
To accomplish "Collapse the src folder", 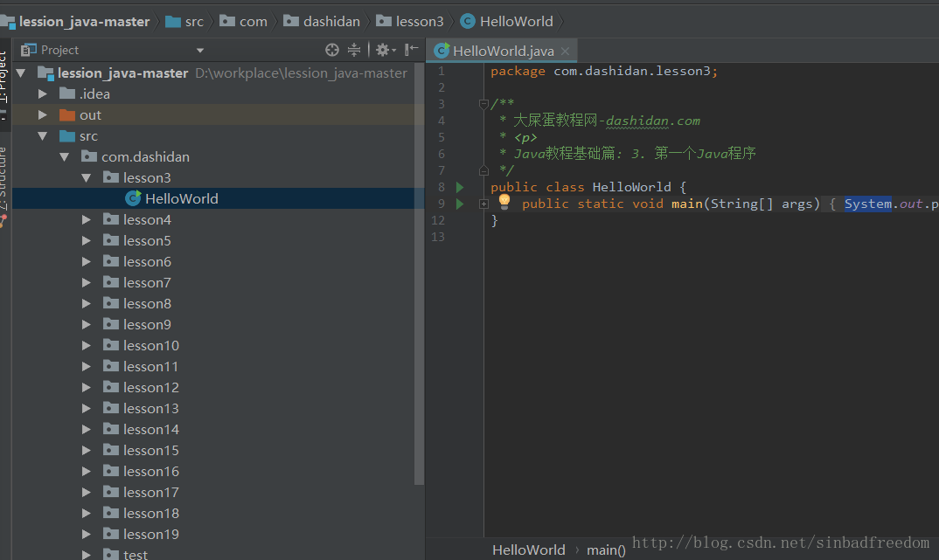I will click(43, 135).
